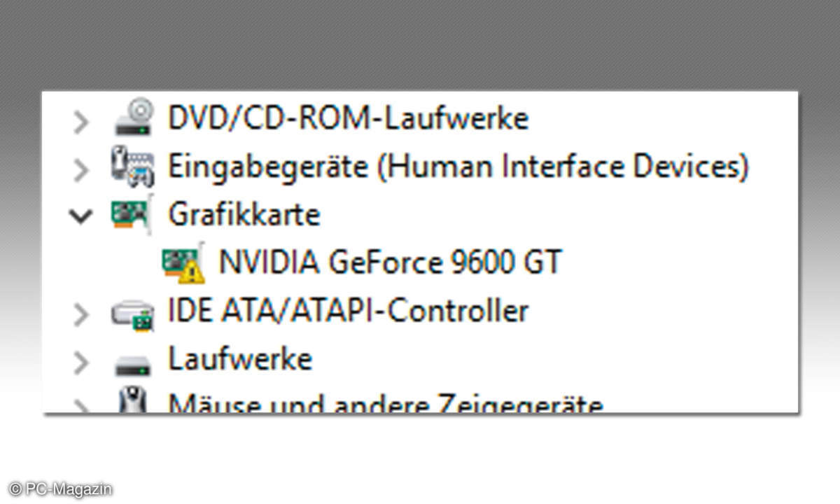Select the NVIDIA GeForce 9600 GT entry
The width and height of the screenshot is (840, 504).
[391, 263]
